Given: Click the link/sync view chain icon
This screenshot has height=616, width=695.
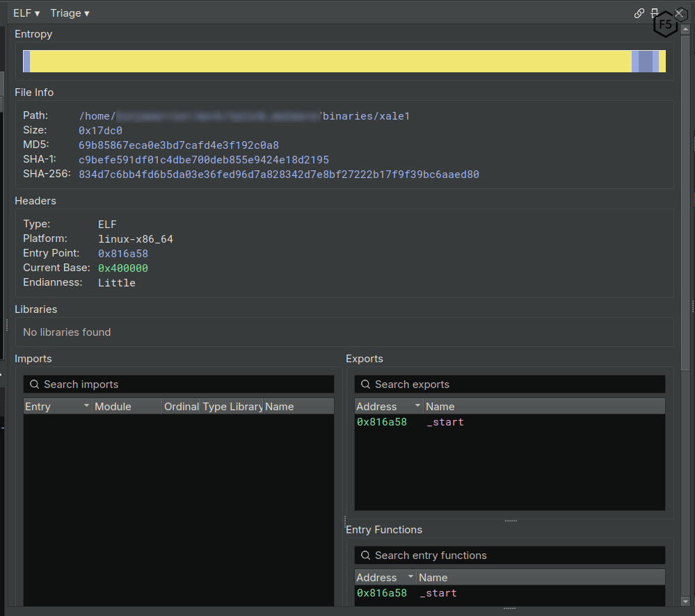Looking at the screenshot, I should point(639,13).
